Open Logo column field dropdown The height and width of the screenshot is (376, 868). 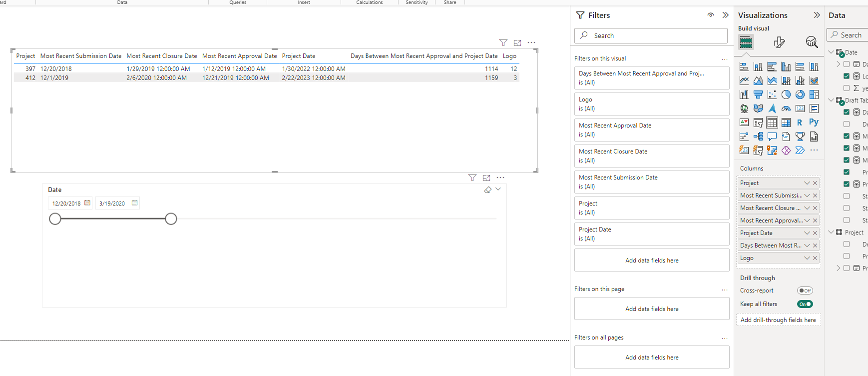point(807,258)
